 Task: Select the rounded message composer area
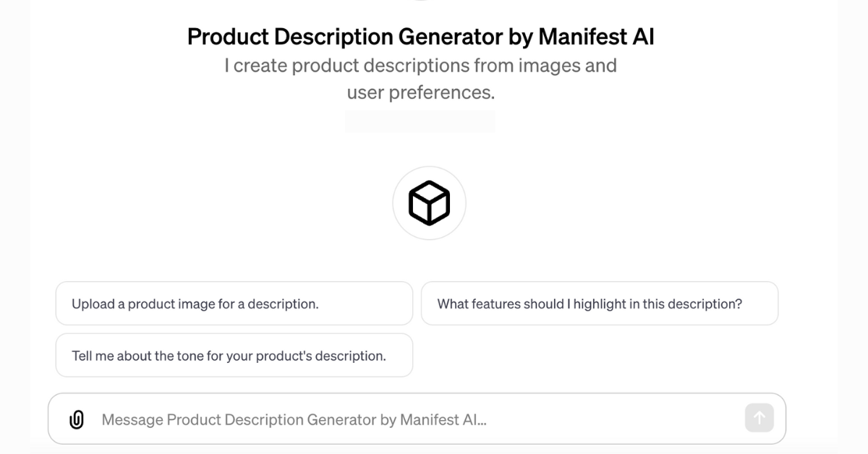[x=416, y=419]
